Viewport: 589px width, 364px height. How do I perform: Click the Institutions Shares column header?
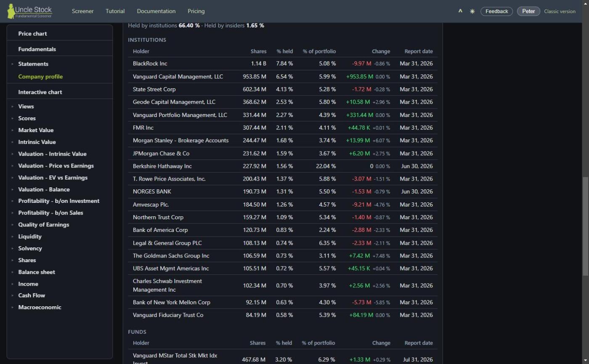258,51
